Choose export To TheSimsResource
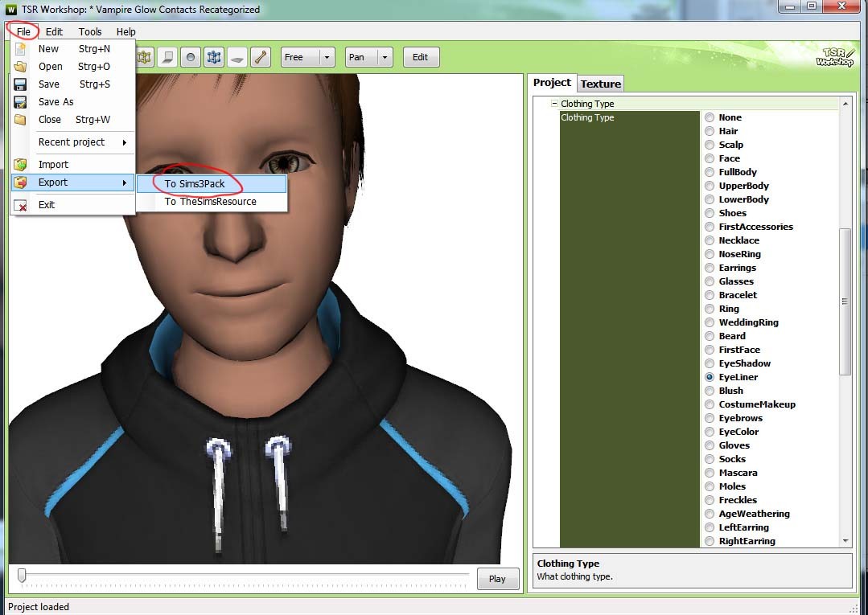 (212, 201)
